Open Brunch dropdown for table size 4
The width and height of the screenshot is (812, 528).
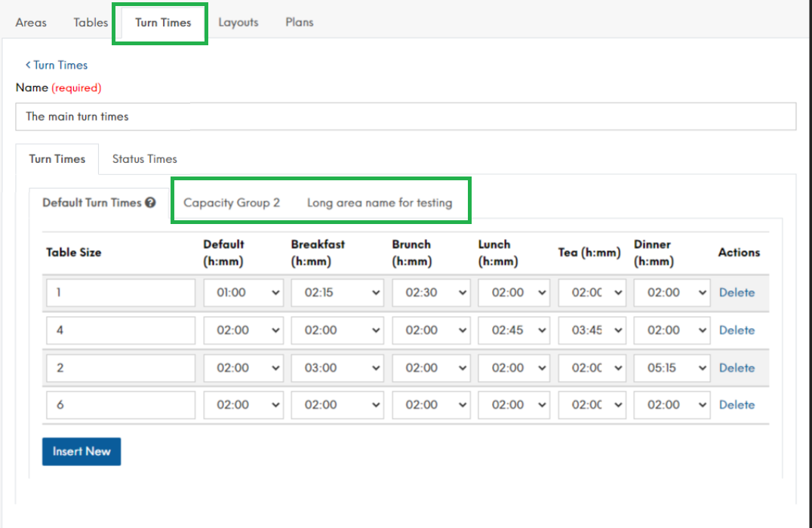click(x=431, y=330)
